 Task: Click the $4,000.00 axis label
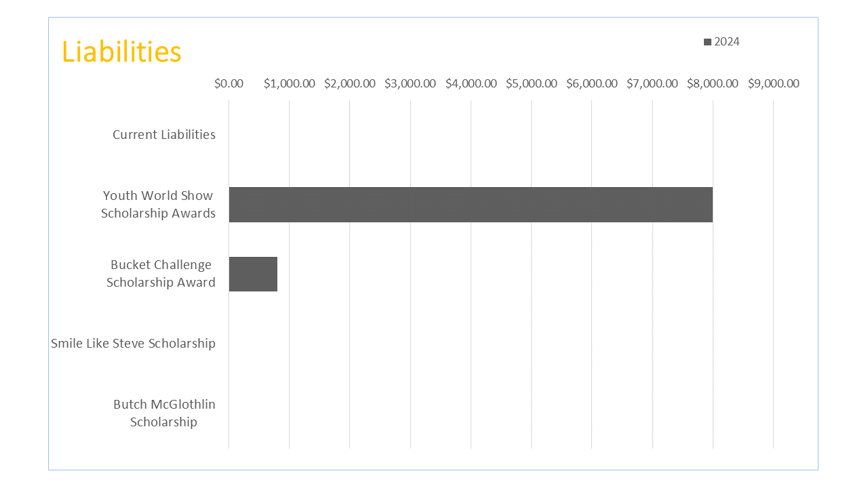coord(471,84)
